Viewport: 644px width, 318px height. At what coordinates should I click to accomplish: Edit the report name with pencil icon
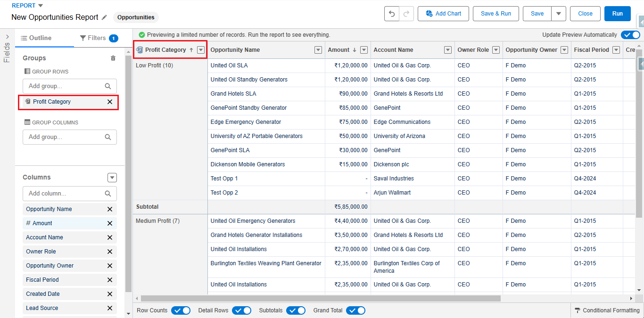pyautogui.click(x=104, y=17)
